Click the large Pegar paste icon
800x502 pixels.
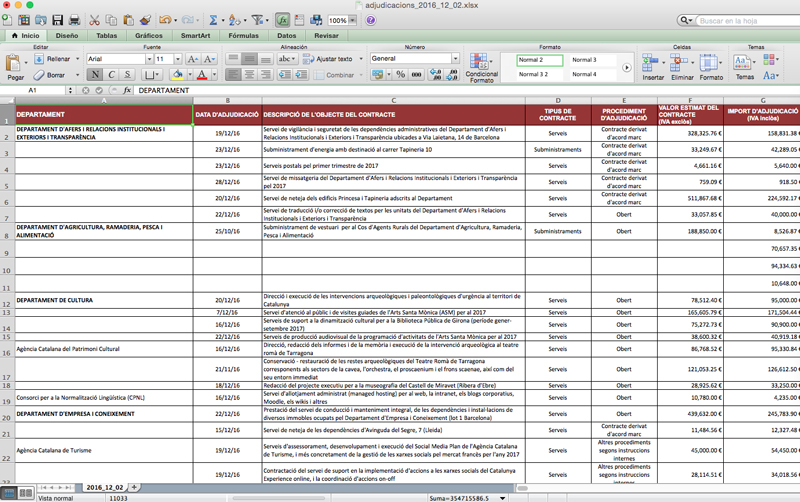click(13, 63)
